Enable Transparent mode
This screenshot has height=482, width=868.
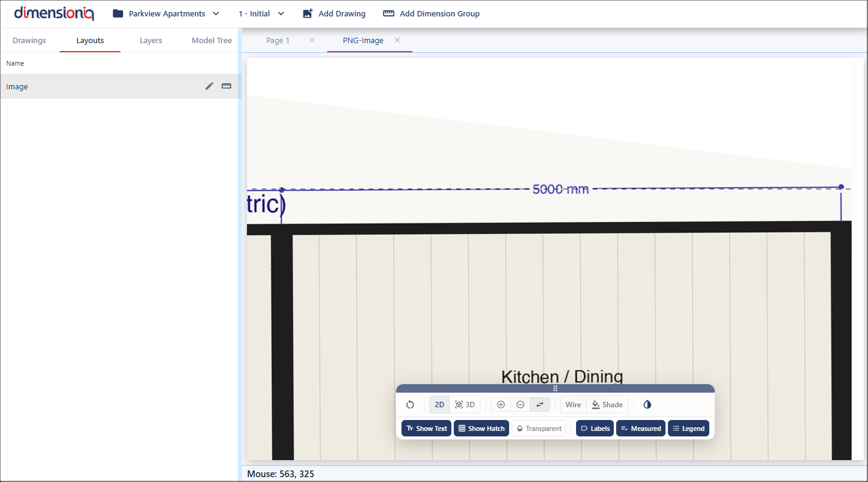click(538, 429)
